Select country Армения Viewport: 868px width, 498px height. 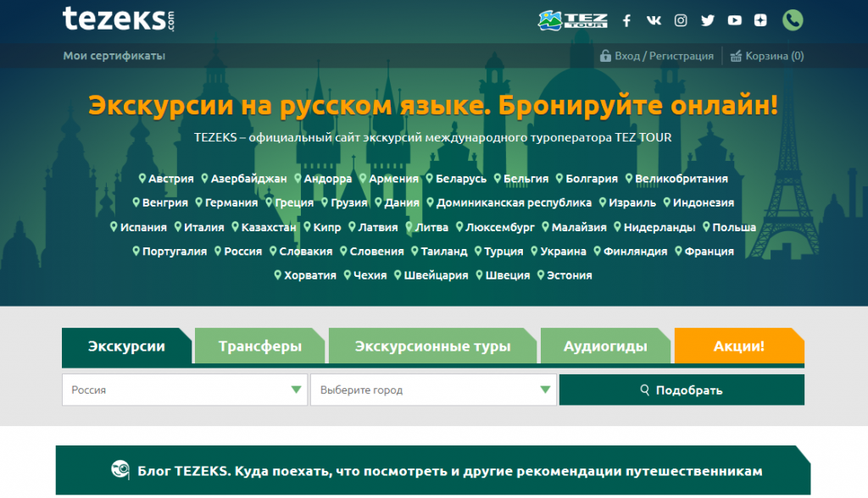point(393,179)
